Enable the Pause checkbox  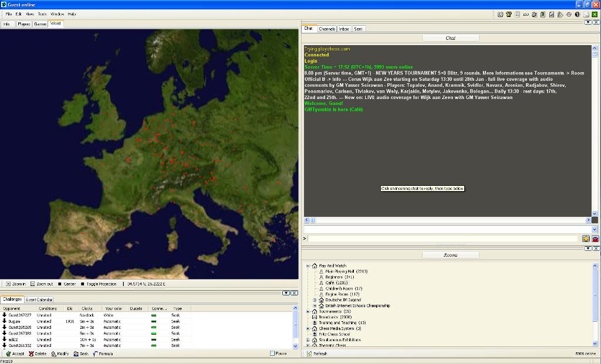(x=272, y=353)
